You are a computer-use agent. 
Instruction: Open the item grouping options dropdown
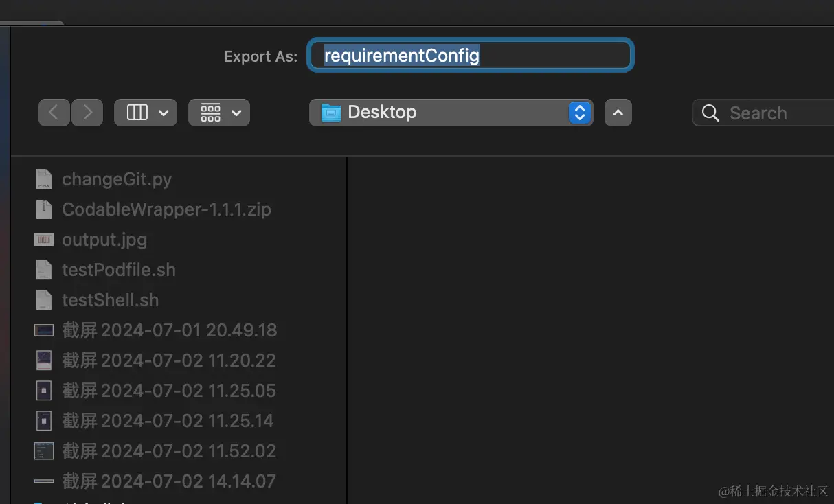point(219,113)
